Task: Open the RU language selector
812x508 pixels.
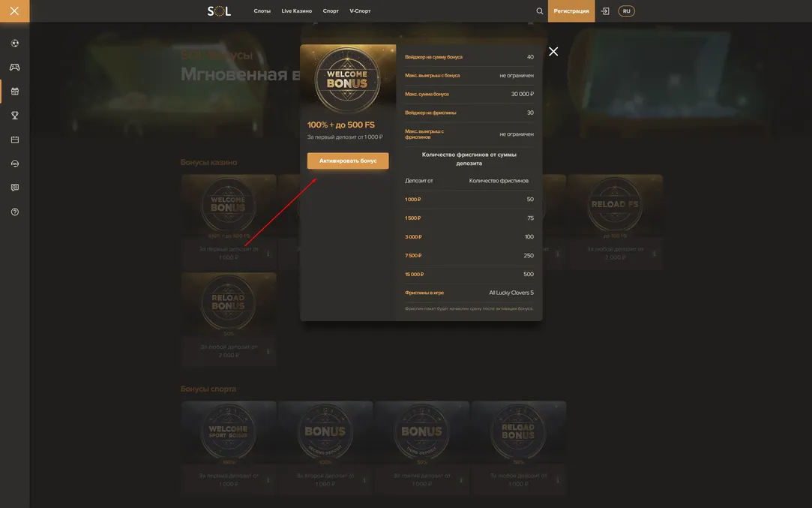Action: [x=626, y=11]
